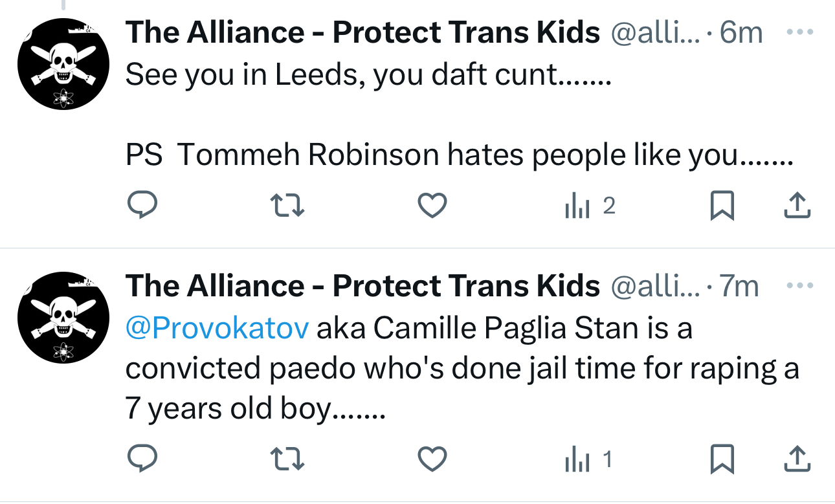Open more options on the 7m tweet
The height and width of the screenshot is (504, 835).
[800, 285]
